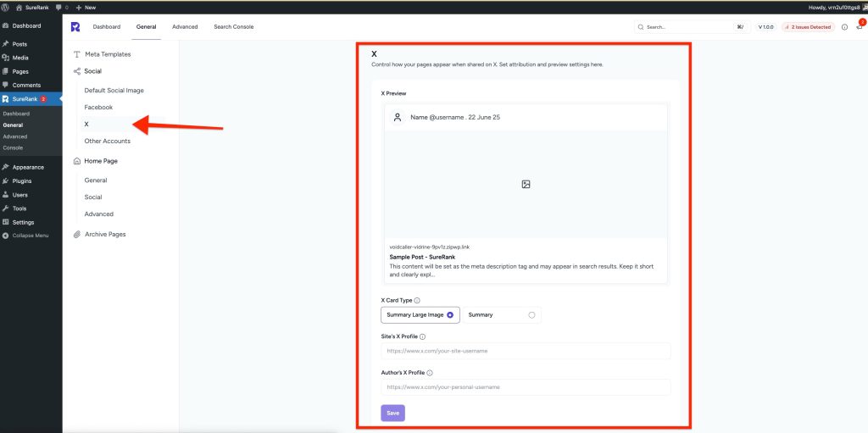Click the info help icon in header
Viewport: 868px width, 433px height.
[x=845, y=26]
